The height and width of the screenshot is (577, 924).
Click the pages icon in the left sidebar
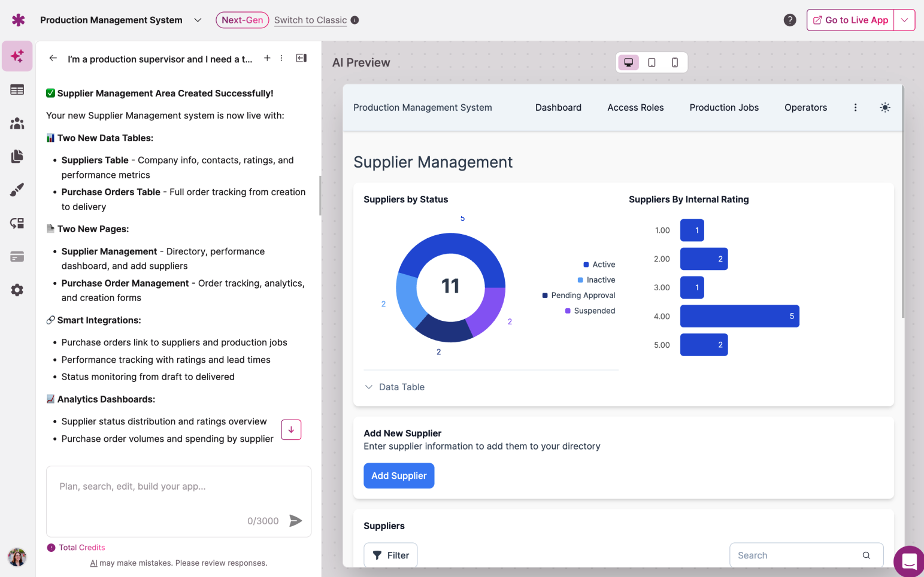tap(17, 156)
